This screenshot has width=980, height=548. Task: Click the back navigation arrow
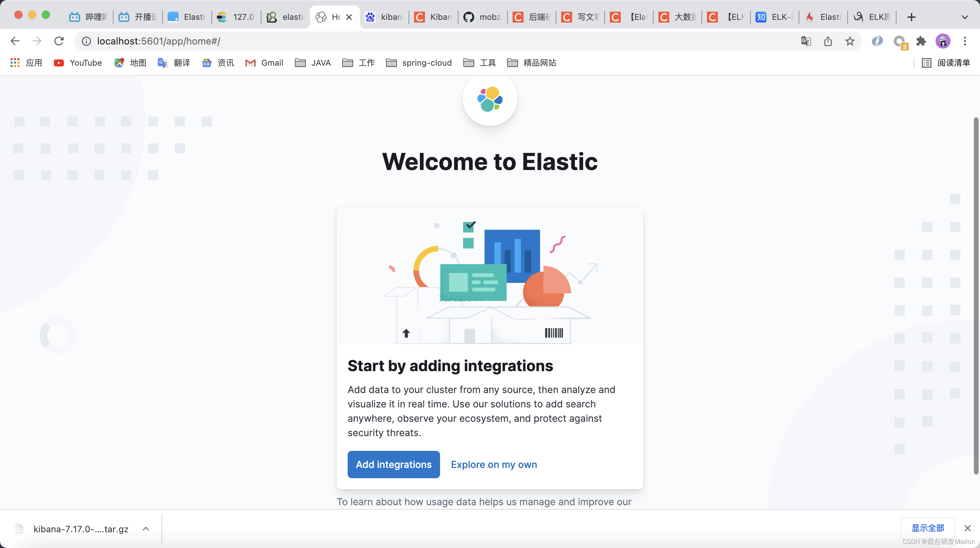click(x=15, y=41)
